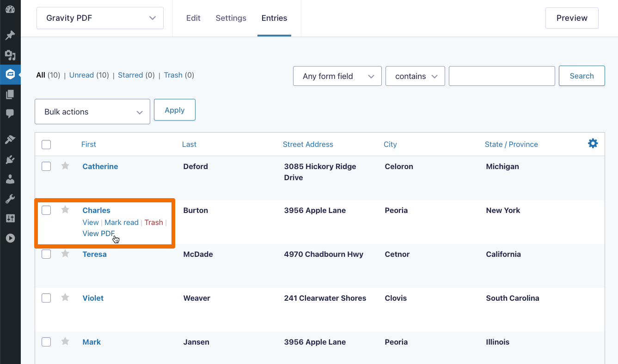Sort by Last column header
The image size is (618, 364).
point(189,144)
